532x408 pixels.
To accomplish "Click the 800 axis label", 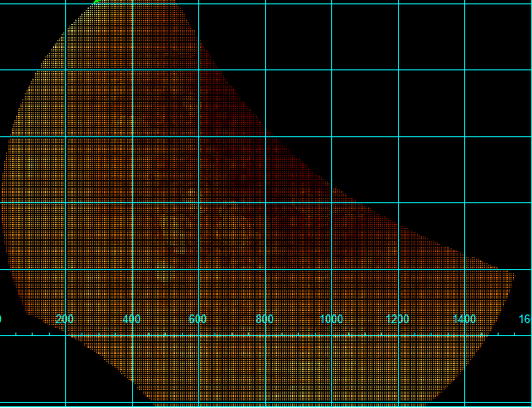I will 264,319.
